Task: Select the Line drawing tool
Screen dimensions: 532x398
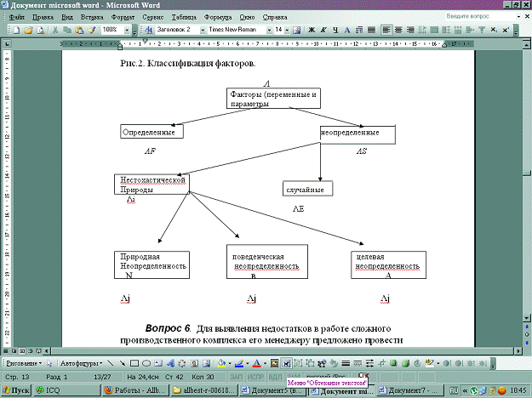Action: pyautogui.click(x=109, y=362)
